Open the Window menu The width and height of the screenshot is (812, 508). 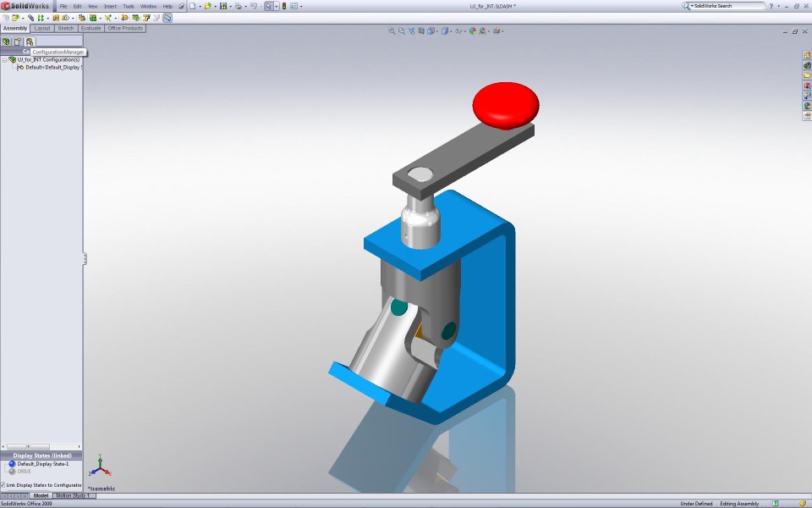148,6
